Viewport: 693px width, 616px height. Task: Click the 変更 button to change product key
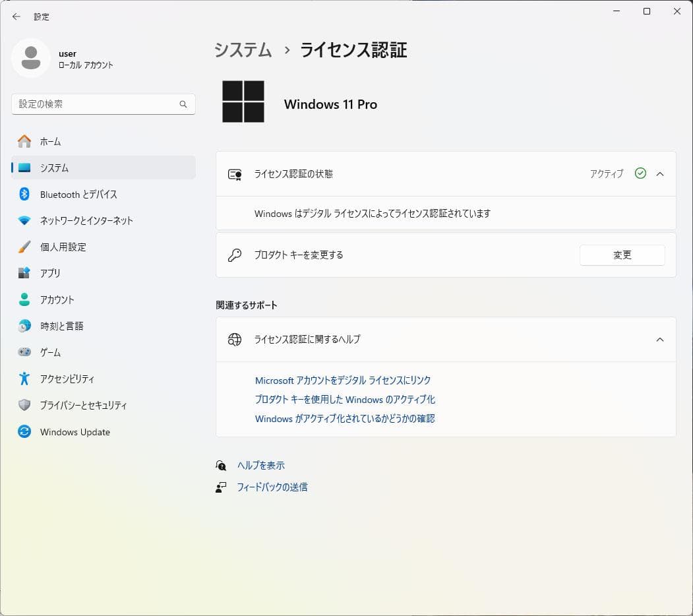click(622, 255)
